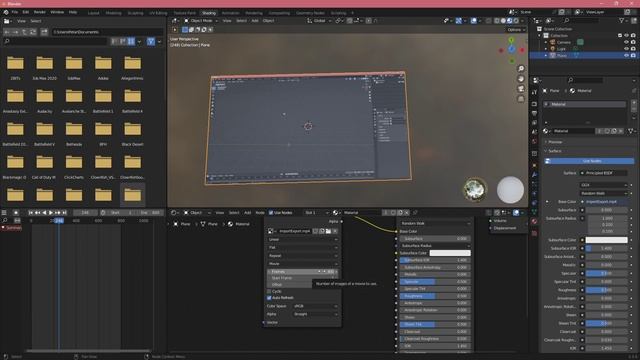640x360 pixels.
Task: Expand the Preview panel in material properties
Action: (x=555, y=142)
